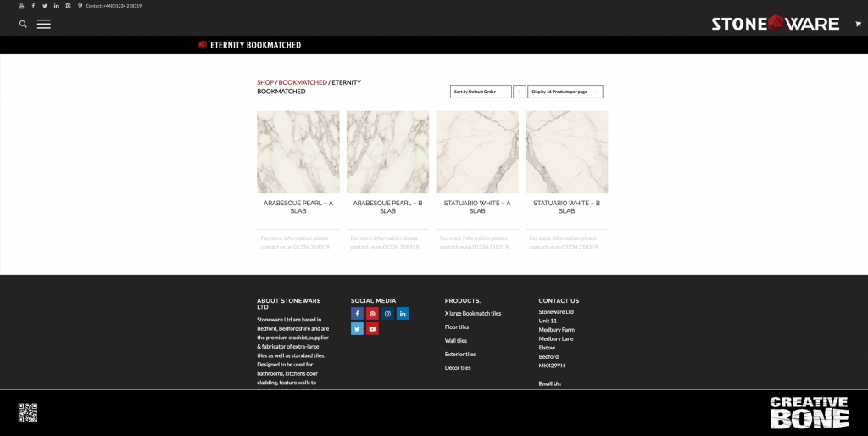Image resolution: width=868 pixels, height=436 pixels.
Task: Open Exterior tiles footer link
Action: (460, 354)
